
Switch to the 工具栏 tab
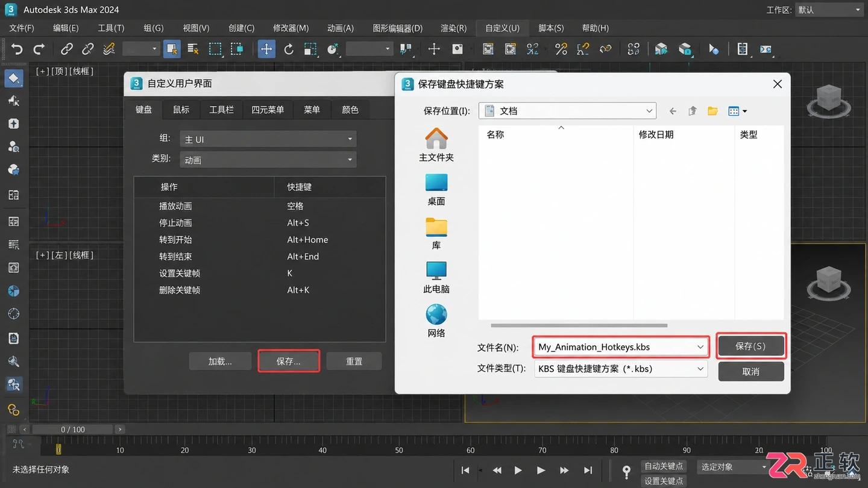(x=221, y=110)
